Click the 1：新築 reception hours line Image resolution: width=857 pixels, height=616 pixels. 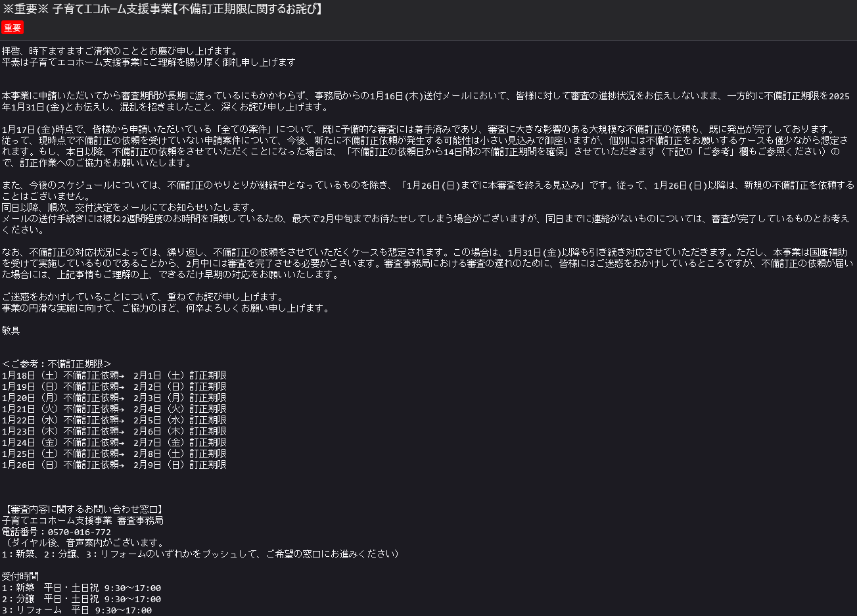[x=81, y=588]
